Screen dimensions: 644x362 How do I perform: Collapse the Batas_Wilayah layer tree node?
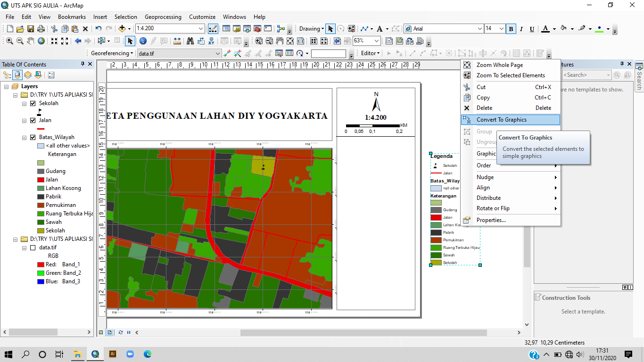pyautogui.click(x=24, y=138)
